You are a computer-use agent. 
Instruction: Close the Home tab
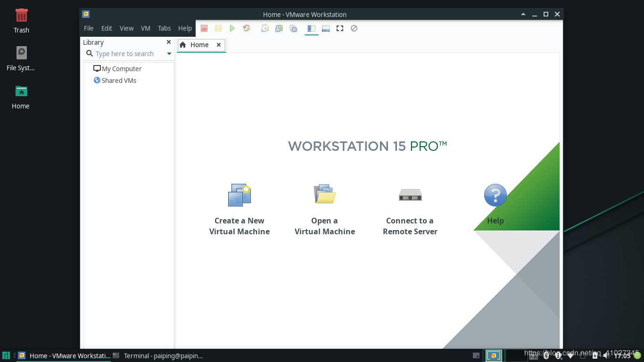[219, 45]
